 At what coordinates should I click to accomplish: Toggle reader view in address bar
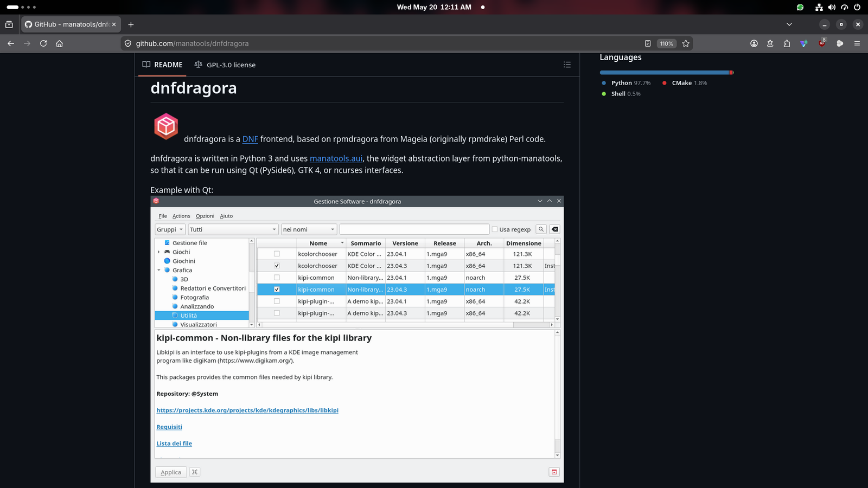pyautogui.click(x=648, y=43)
